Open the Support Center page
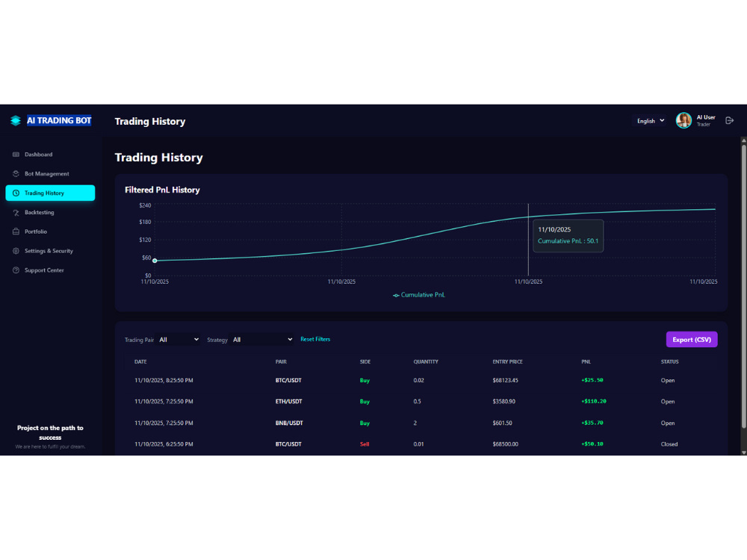The image size is (747, 560). (x=50, y=270)
